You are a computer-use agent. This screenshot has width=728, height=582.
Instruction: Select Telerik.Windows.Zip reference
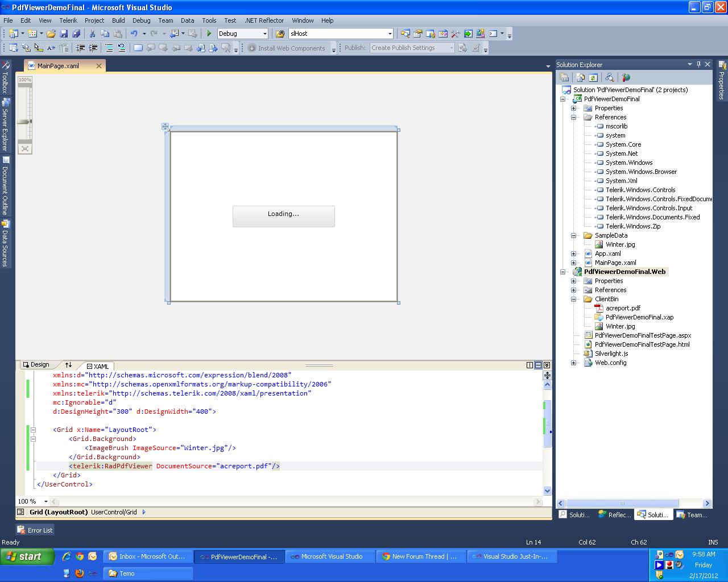[633, 226]
